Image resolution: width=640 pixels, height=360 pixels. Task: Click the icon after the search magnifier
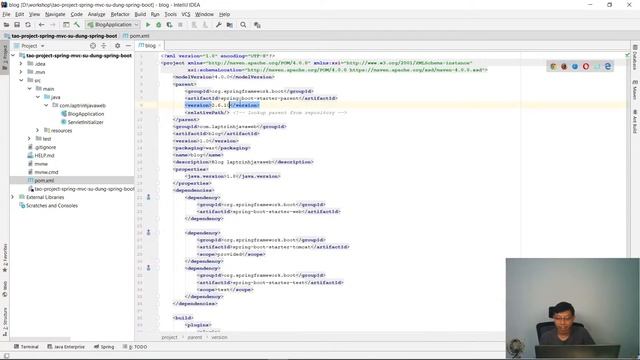coord(257,25)
